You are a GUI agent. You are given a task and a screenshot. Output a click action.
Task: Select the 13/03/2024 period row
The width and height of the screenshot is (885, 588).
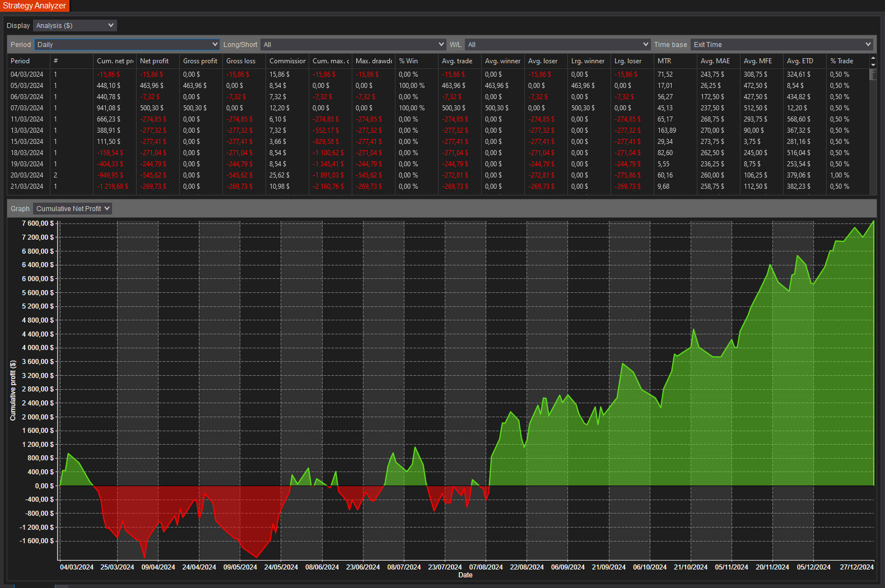438,130
